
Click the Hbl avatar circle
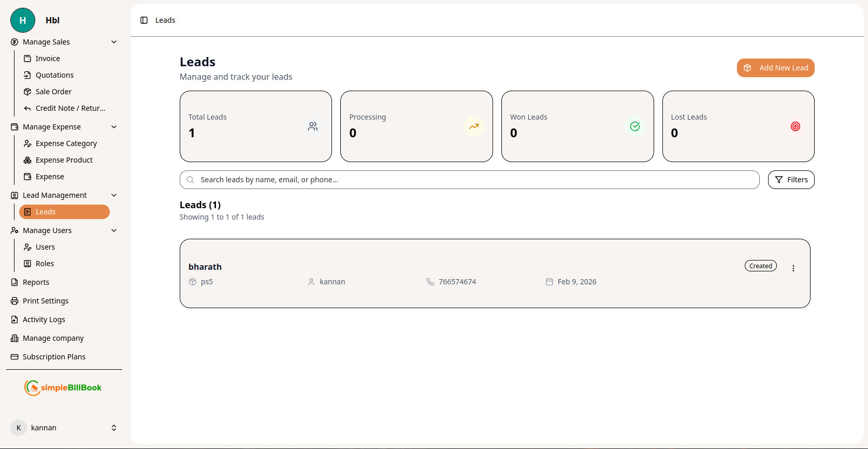pos(22,20)
